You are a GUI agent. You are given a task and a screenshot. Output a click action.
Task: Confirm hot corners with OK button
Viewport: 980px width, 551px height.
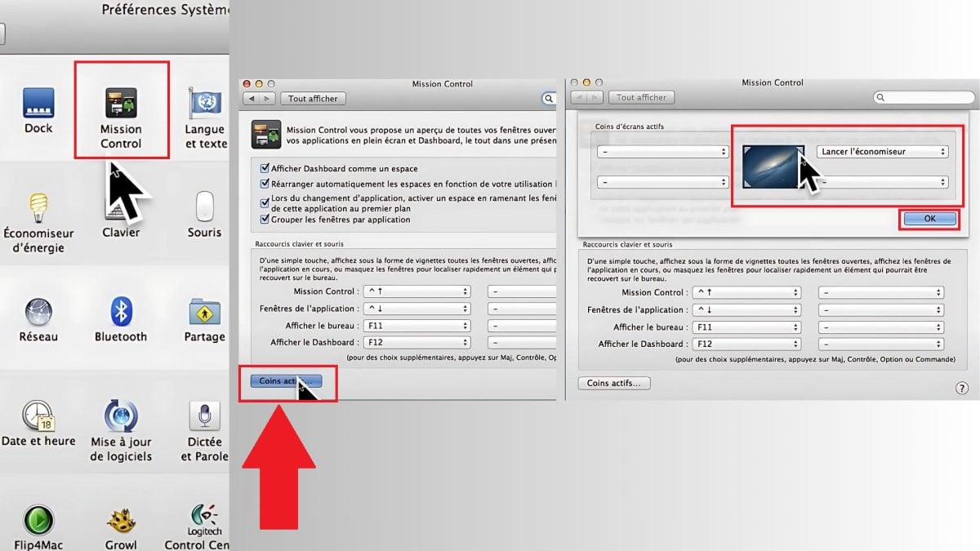tap(929, 219)
